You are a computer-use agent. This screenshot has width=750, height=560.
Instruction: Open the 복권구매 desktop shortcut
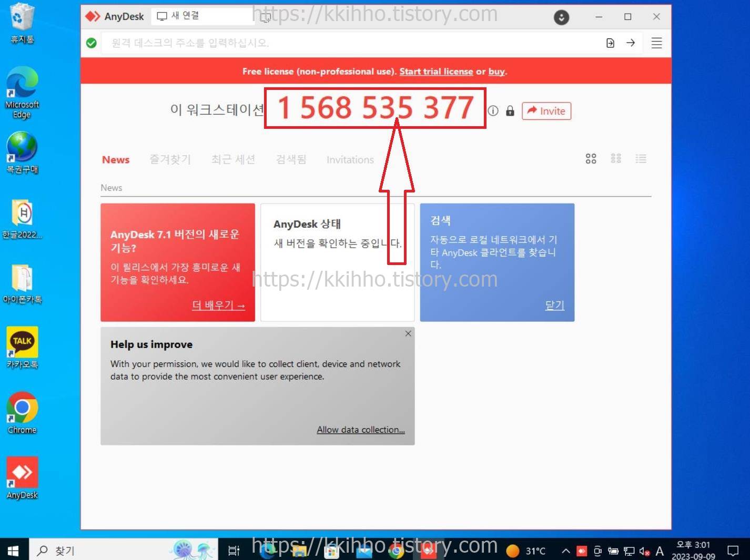(x=22, y=152)
